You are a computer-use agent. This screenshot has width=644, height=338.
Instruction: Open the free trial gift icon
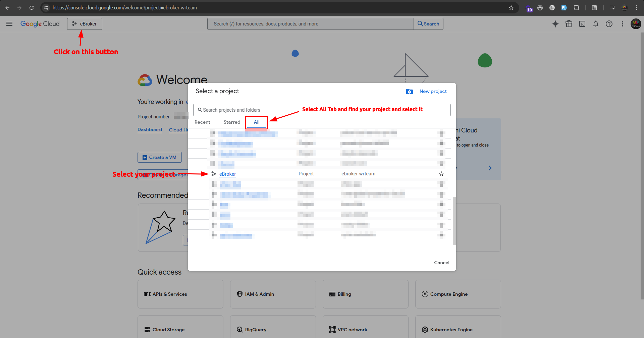[x=569, y=24]
